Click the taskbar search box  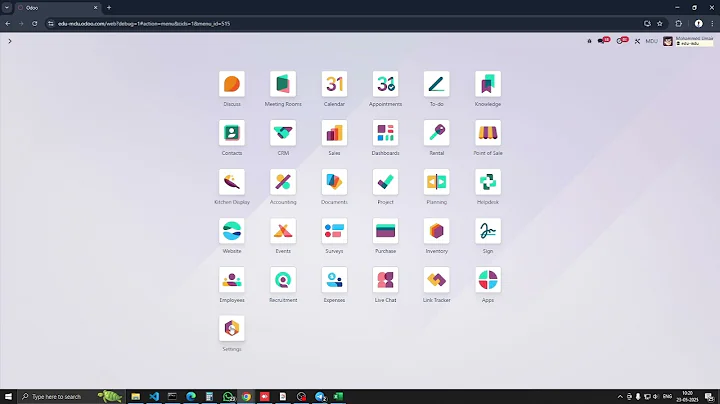pos(71,397)
